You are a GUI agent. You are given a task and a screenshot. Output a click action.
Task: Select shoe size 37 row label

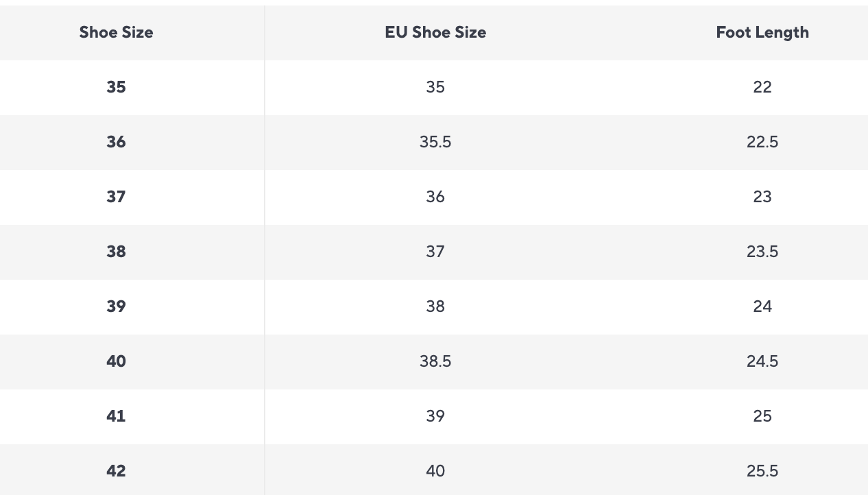116,197
